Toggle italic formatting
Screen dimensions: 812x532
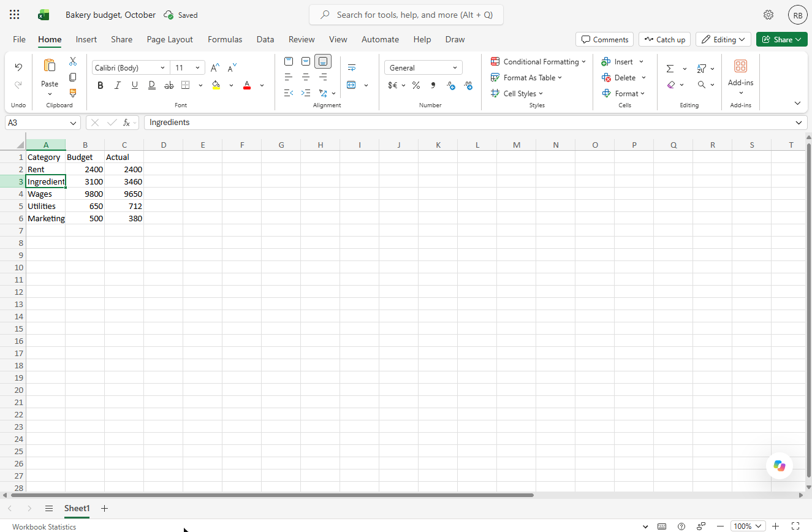click(x=118, y=85)
